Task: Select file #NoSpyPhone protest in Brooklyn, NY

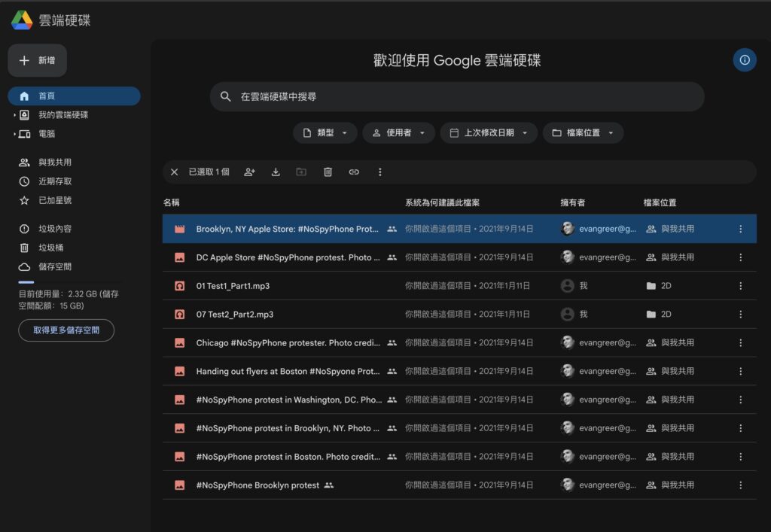Action: pos(459,428)
